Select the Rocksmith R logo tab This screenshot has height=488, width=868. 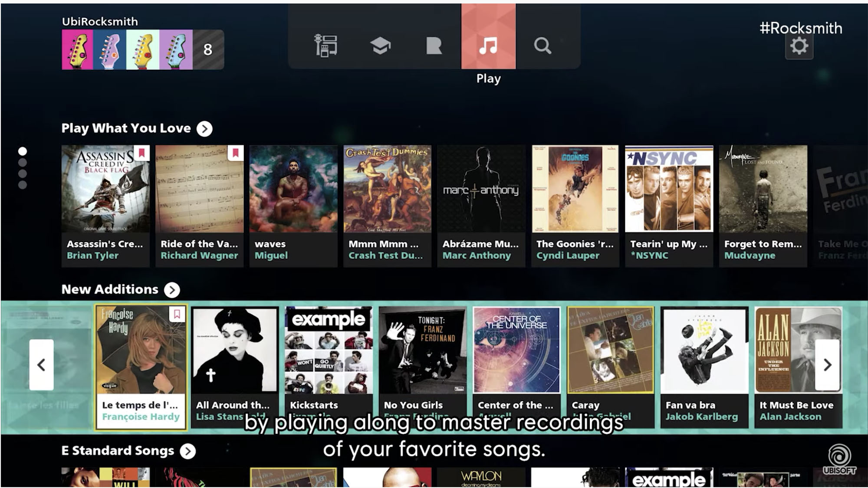click(434, 46)
